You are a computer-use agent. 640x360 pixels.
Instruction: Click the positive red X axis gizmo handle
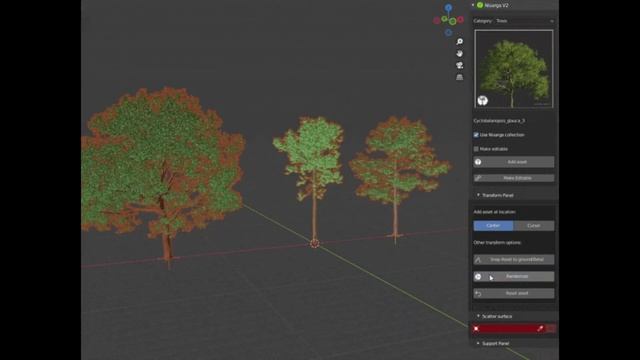coord(460,19)
